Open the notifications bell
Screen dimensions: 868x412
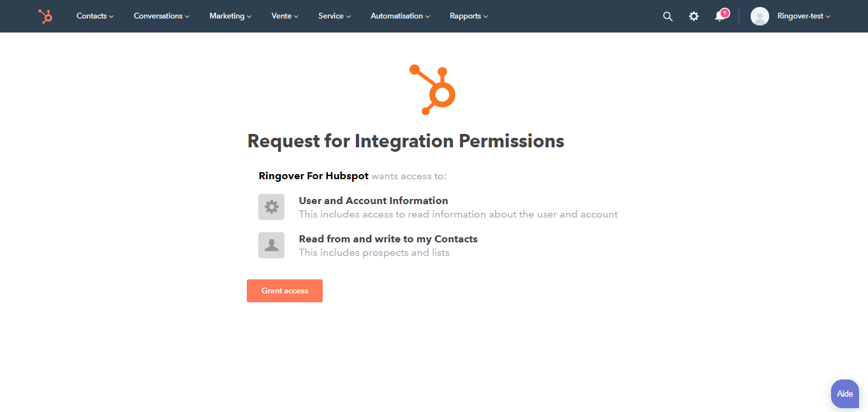721,15
